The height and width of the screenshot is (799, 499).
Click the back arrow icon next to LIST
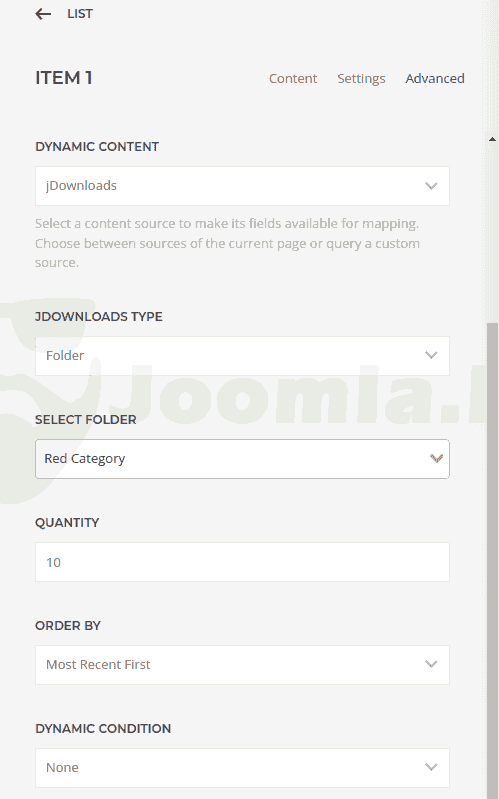pos(43,14)
